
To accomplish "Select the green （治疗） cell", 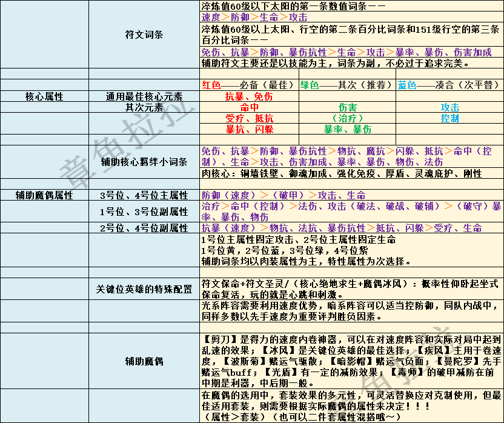I will 348,118.
